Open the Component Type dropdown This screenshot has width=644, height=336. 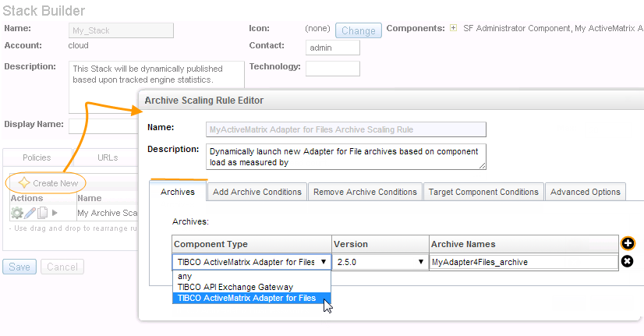252,262
